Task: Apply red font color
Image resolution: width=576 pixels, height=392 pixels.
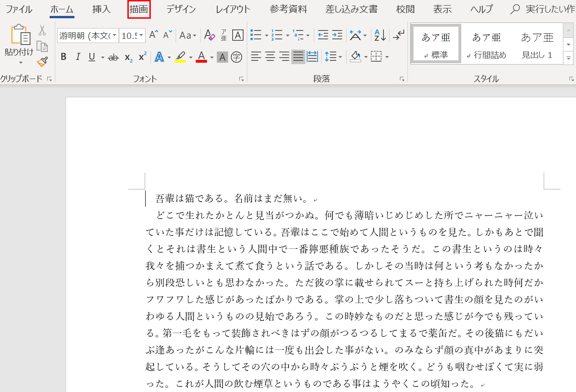Action: point(202,57)
